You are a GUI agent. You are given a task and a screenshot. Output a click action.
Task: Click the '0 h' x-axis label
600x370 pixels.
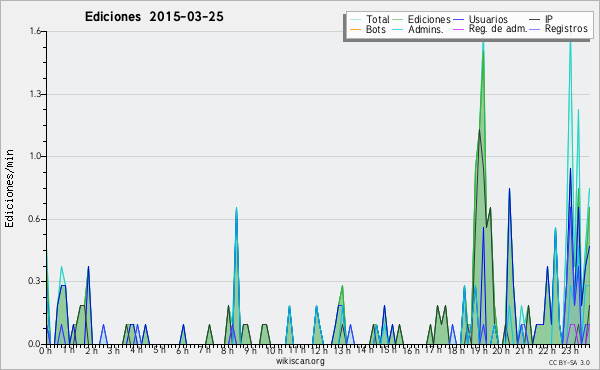[45, 351]
